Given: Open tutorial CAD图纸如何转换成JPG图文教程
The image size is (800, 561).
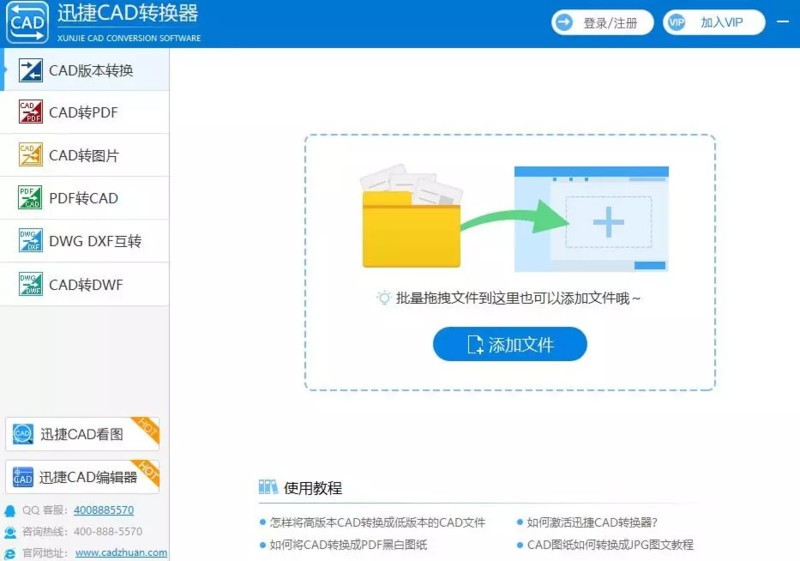Looking at the screenshot, I should coord(610,545).
